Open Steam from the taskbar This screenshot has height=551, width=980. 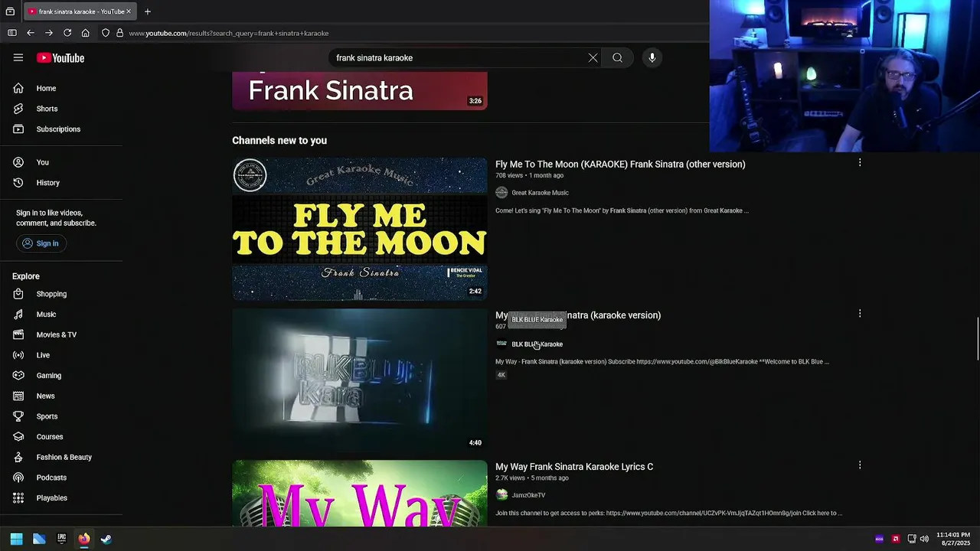click(106, 539)
